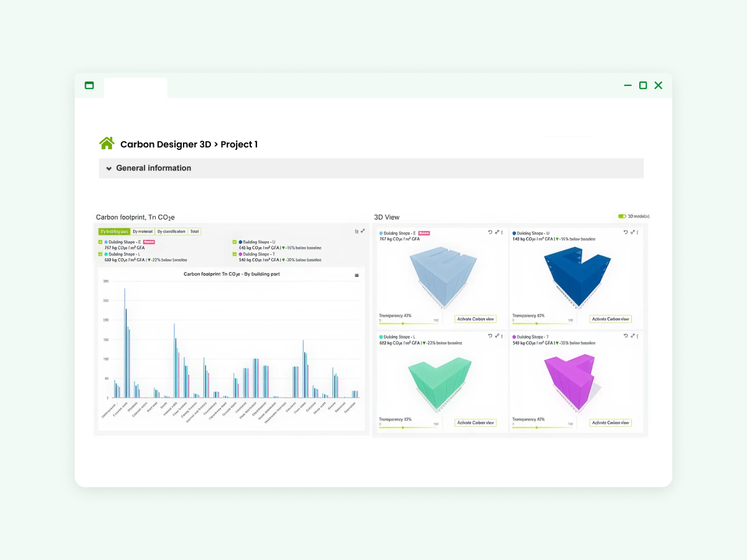Open the three-dot menu for Building Shape T
This screenshot has height=560, width=747.
(637, 336)
